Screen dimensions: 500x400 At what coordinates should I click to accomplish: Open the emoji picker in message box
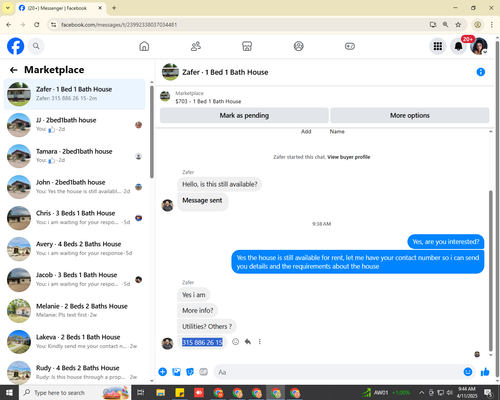(x=468, y=372)
